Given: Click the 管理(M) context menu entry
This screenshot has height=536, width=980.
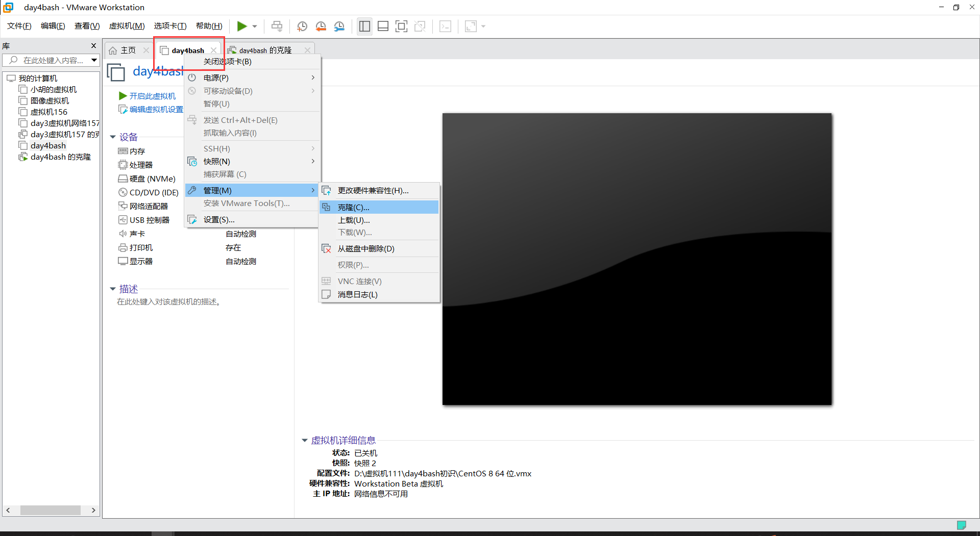Looking at the screenshot, I should (x=253, y=190).
